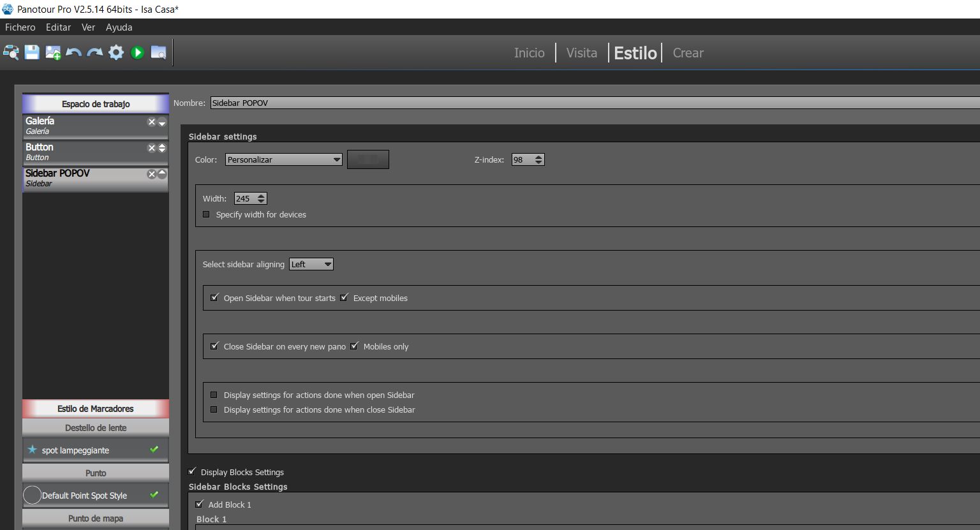980x530 pixels.
Task: Click the sidebar color swatch box
Action: (367, 159)
